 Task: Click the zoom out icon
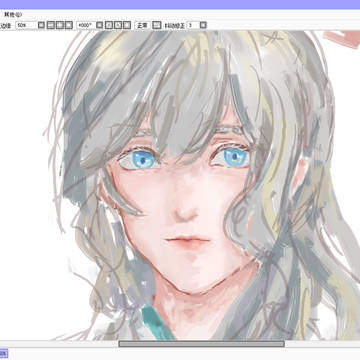[x=50, y=25]
